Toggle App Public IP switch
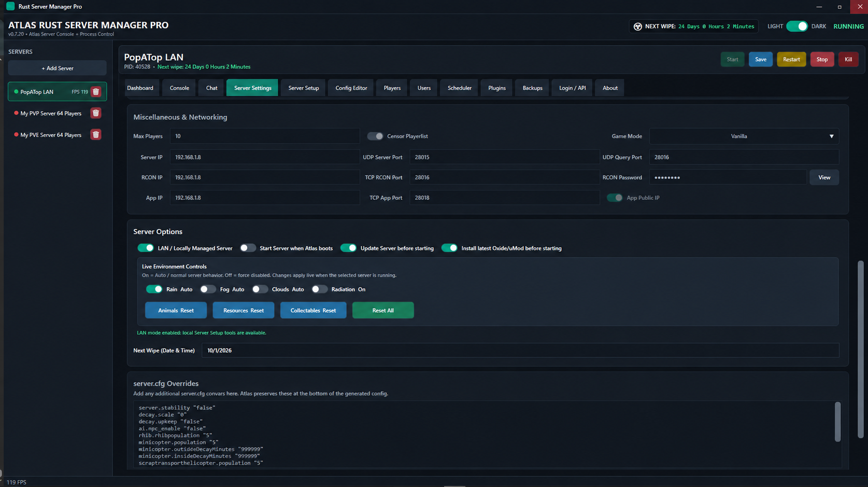 point(615,198)
